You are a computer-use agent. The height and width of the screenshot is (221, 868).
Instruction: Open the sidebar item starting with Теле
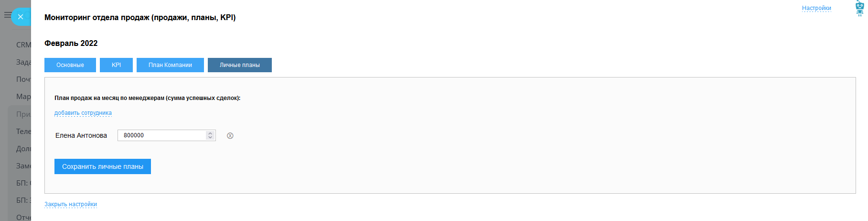click(23, 132)
